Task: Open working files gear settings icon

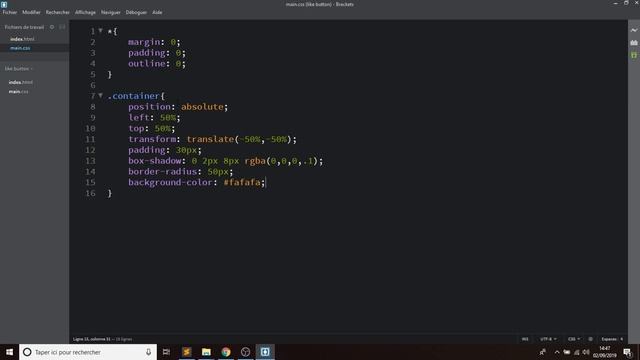Action: (52, 27)
